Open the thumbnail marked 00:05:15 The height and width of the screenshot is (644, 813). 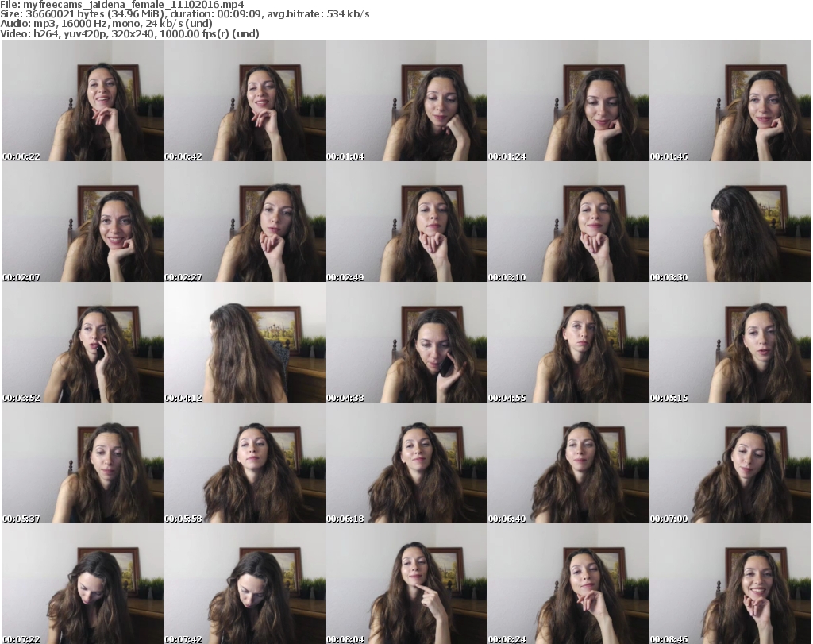[730, 343]
